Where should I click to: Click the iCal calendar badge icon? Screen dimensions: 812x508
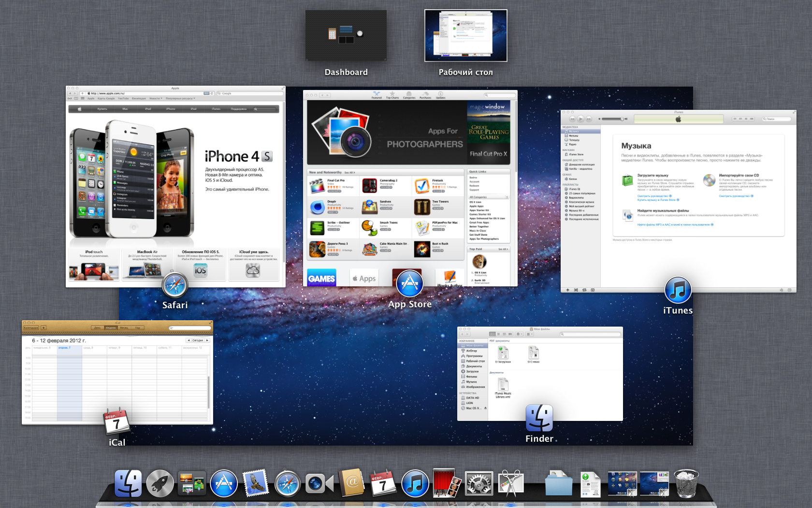point(117,422)
